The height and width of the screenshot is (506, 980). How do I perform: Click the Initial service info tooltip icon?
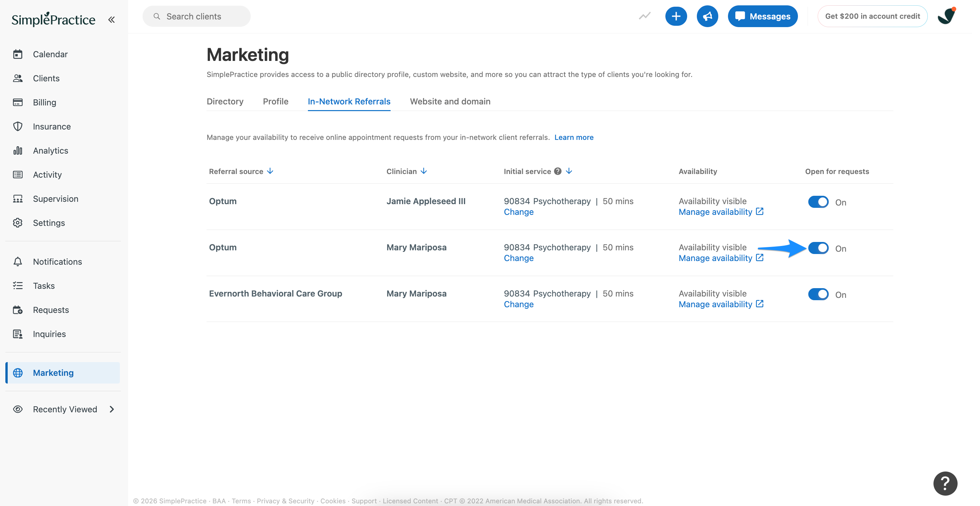(x=557, y=171)
